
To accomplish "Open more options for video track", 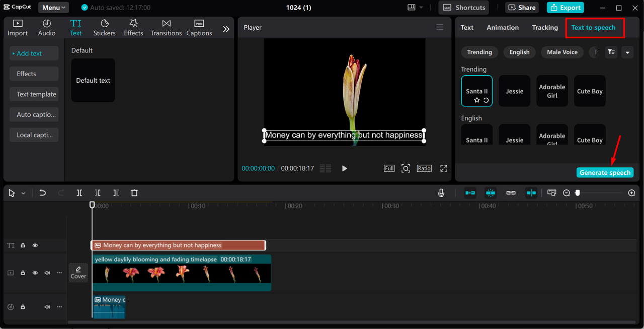I will (x=59, y=273).
